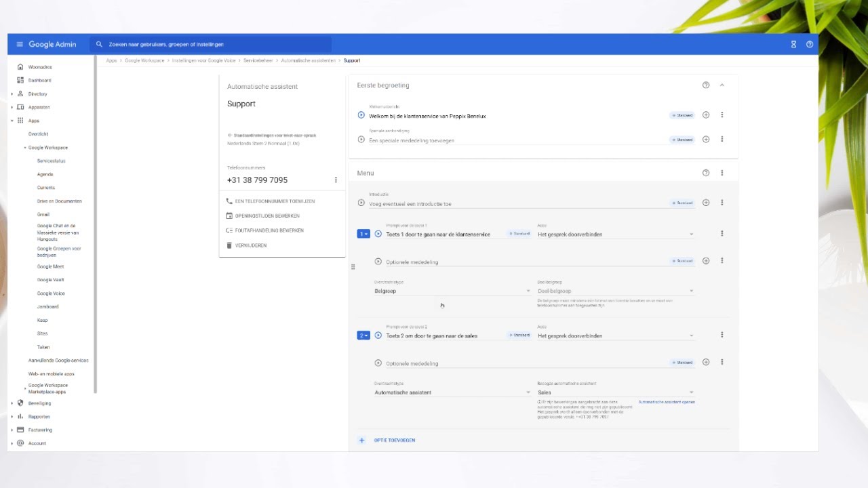Open Google Meet in the sidebar
The width and height of the screenshot is (868, 488).
[50, 266]
